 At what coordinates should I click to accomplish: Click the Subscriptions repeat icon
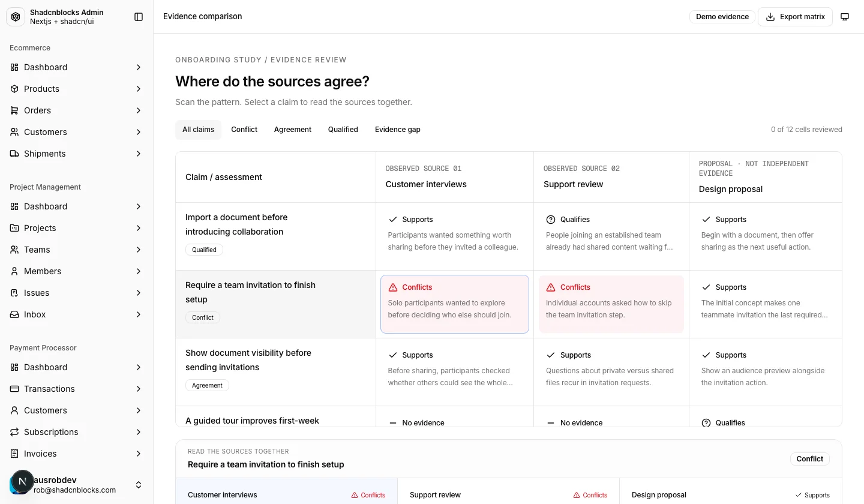(14, 432)
